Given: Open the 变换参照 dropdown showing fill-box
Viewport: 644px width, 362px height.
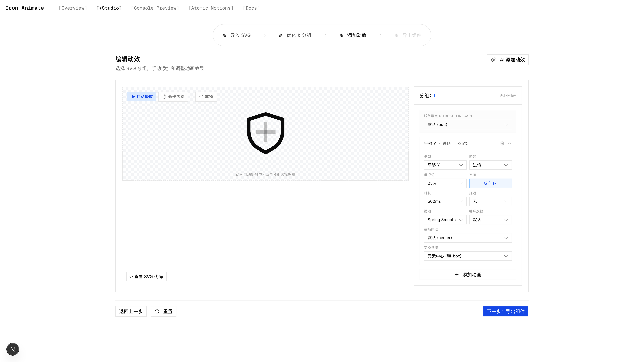Looking at the screenshot, I should point(468,256).
